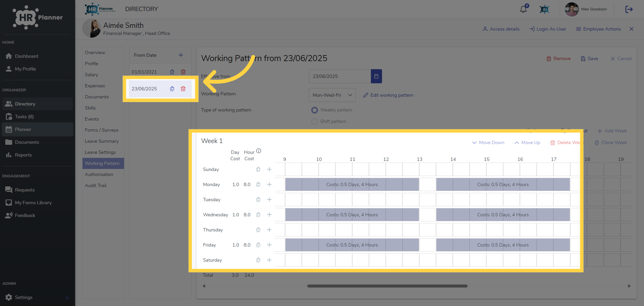Copy the Friday schedule row
This screenshot has height=306, width=644.
point(258,245)
